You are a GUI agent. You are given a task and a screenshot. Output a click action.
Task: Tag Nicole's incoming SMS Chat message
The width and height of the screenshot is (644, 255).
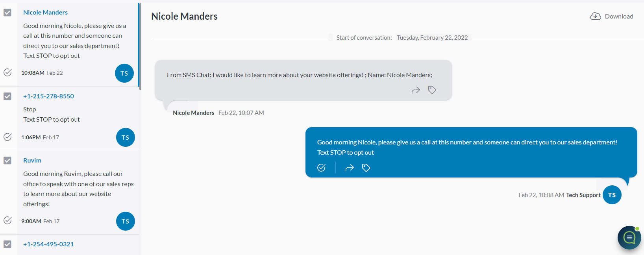(432, 90)
